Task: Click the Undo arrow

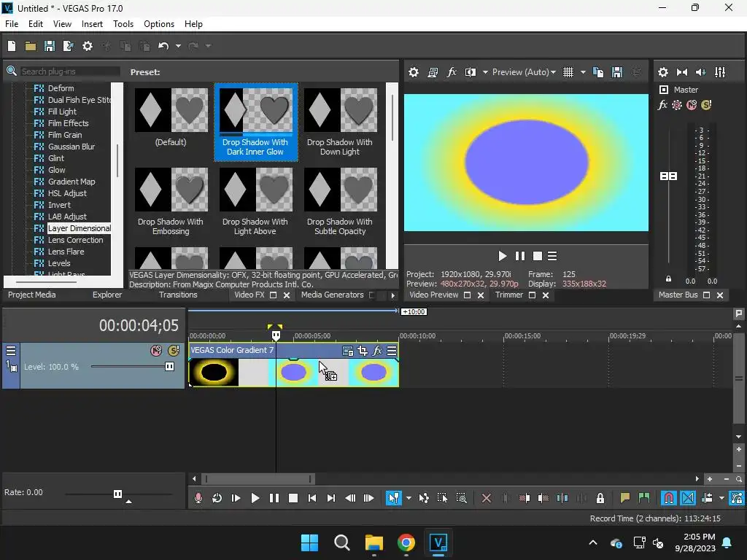Action: pyautogui.click(x=163, y=46)
